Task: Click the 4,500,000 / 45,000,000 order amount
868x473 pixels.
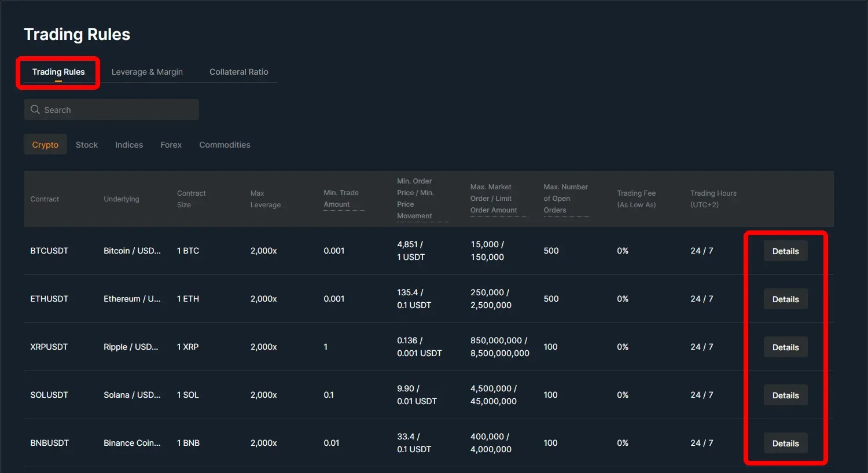Action: pyautogui.click(x=494, y=395)
